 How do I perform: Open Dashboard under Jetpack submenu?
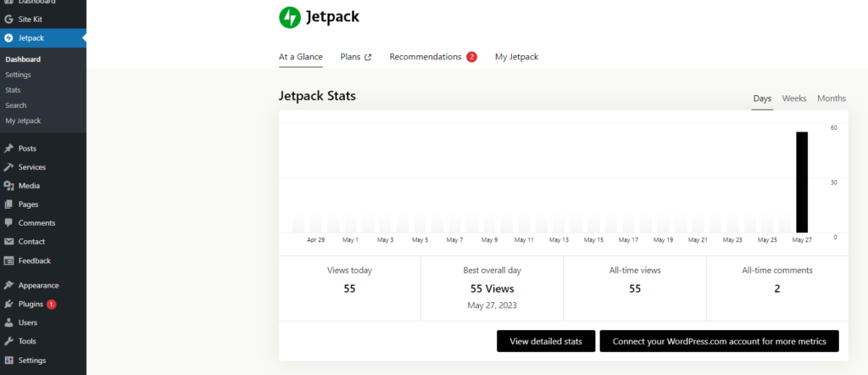point(23,59)
